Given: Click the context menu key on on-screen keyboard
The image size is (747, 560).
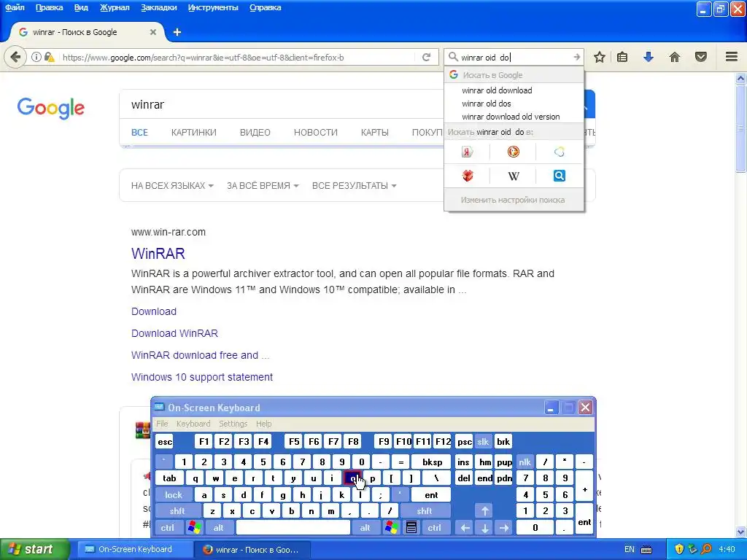Looking at the screenshot, I should 411,527.
